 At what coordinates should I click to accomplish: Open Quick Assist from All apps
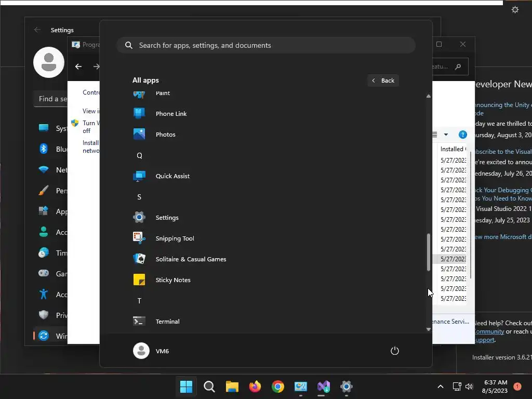(x=264, y=176)
